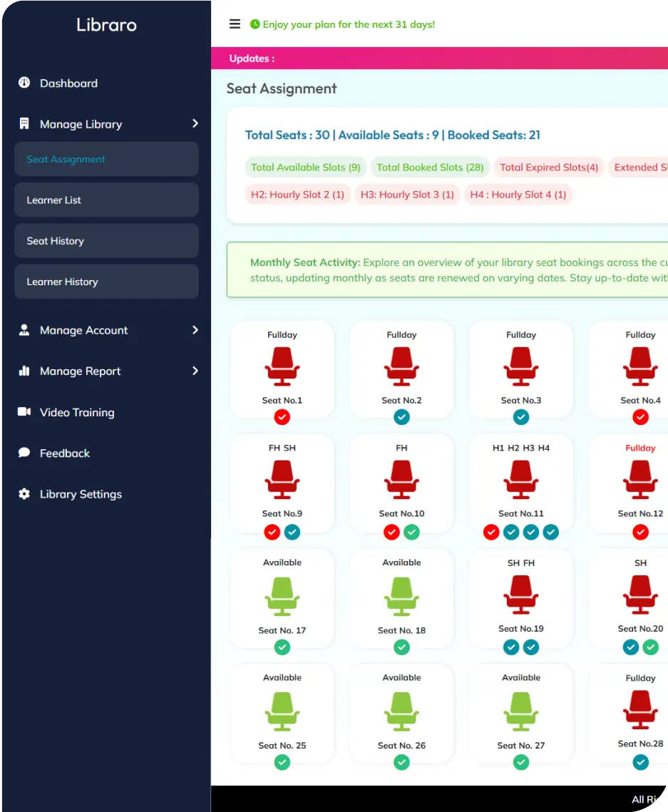Viewport: 668px width, 812px height.
Task: Toggle the blue check badge under Seat No.2
Action: click(401, 417)
